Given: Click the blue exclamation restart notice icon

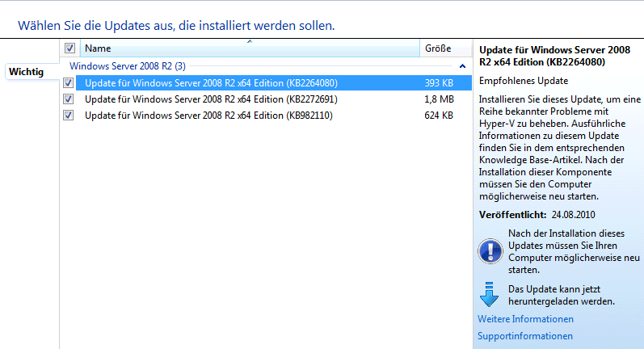Looking at the screenshot, I should (490, 251).
